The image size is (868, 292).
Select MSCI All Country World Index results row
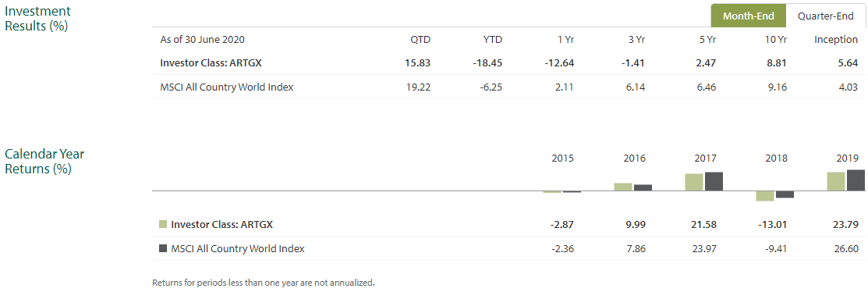point(508,87)
